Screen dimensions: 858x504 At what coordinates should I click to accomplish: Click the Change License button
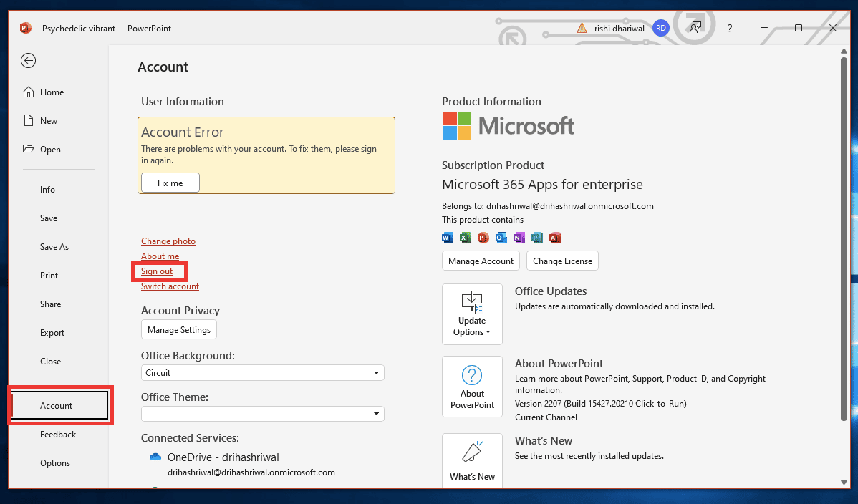click(562, 261)
